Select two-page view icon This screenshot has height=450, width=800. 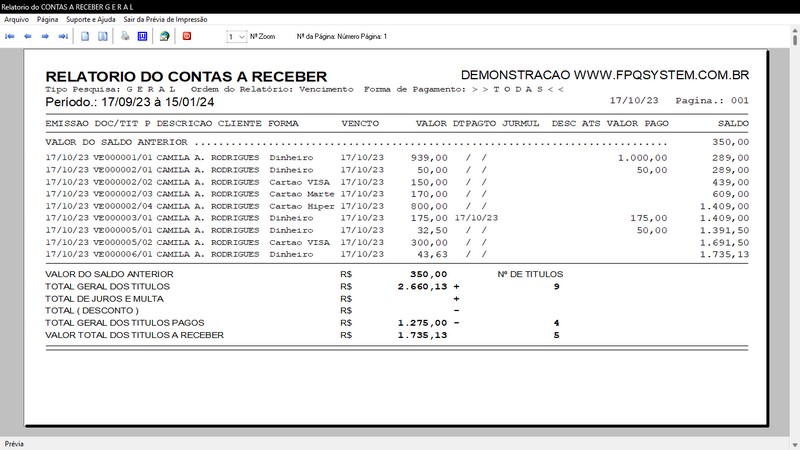pyautogui.click(x=102, y=36)
